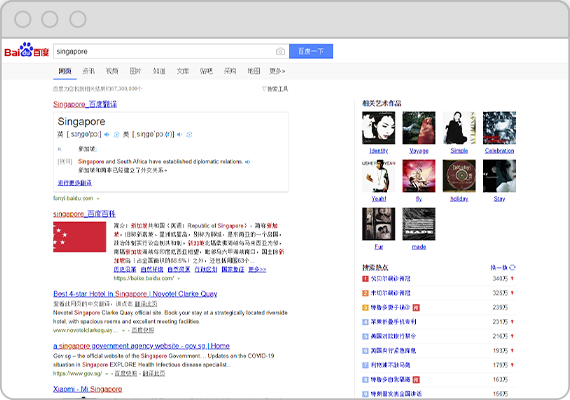
Task: Click refresh icon beside hot searches header
Action: click(x=512, y=268)
